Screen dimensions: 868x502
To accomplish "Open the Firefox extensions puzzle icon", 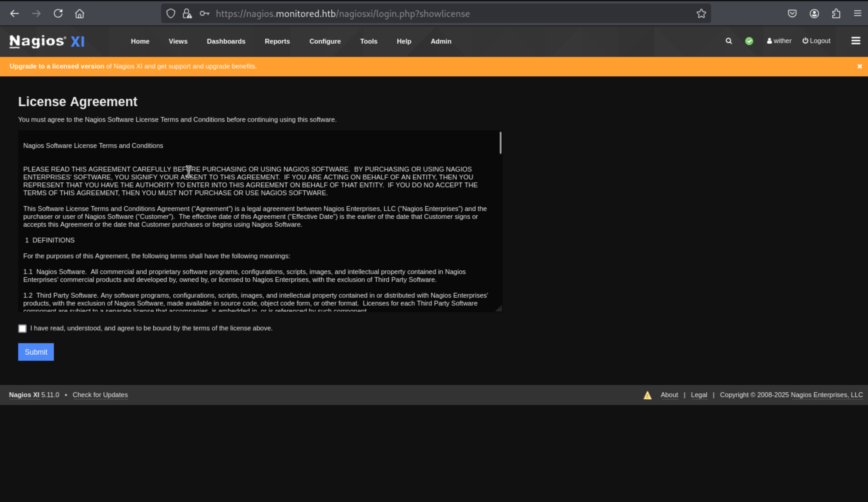I will (x=836, y=14).
